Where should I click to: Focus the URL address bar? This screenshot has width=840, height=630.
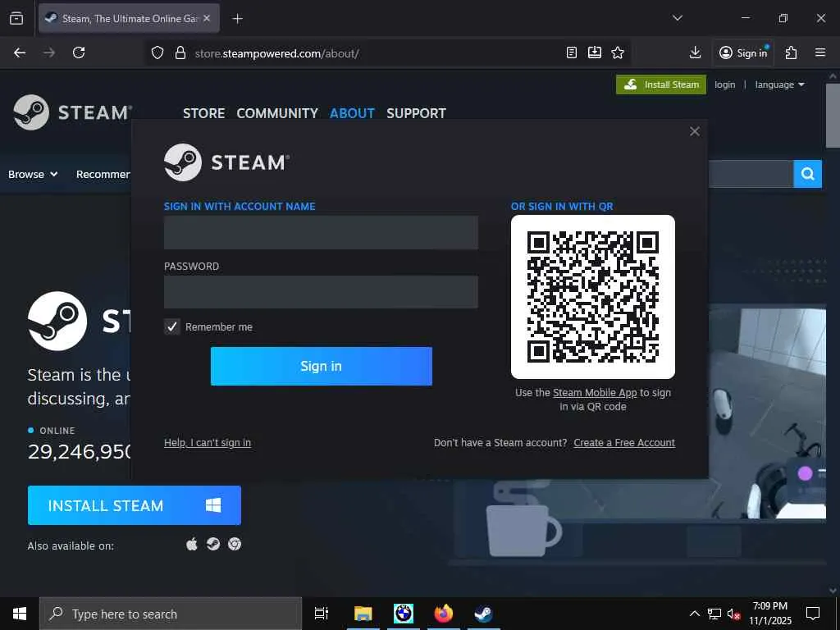tap(375, 53)
